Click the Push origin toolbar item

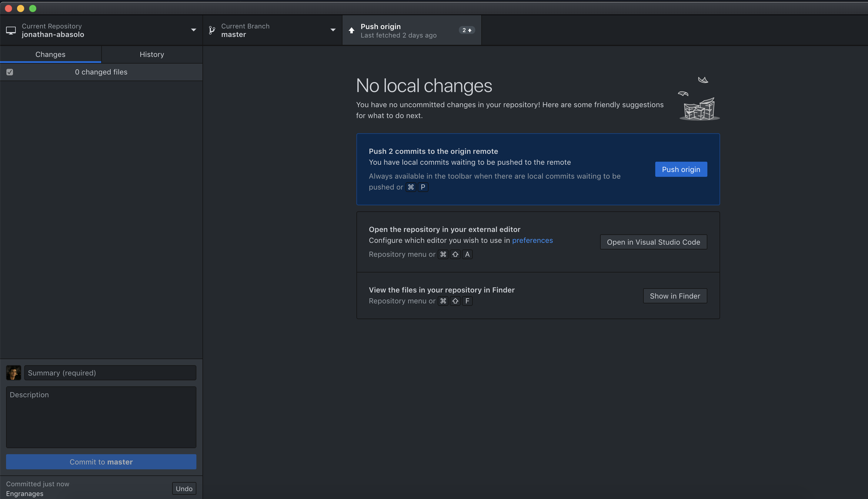[412, 30]
